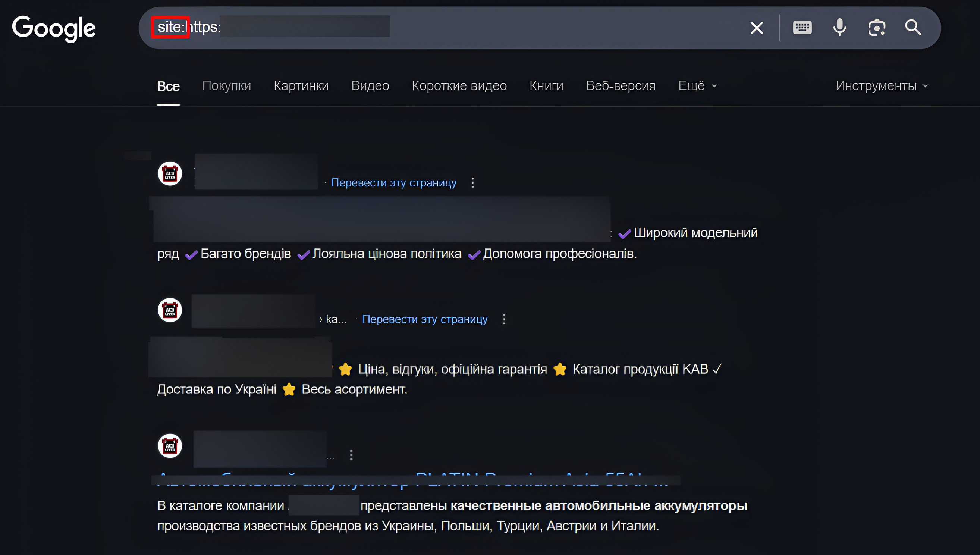Open three-dot menu of third result
The width and height of the screenshot is (980, 555).
[x=351, y=455]
